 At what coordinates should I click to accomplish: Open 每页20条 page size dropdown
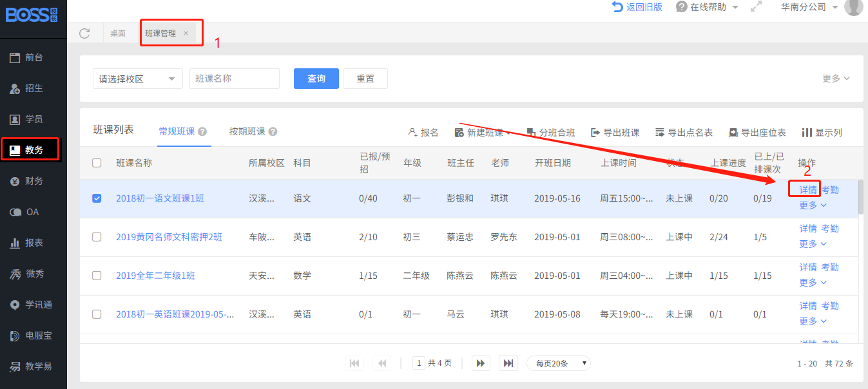[x=559, y=363]
